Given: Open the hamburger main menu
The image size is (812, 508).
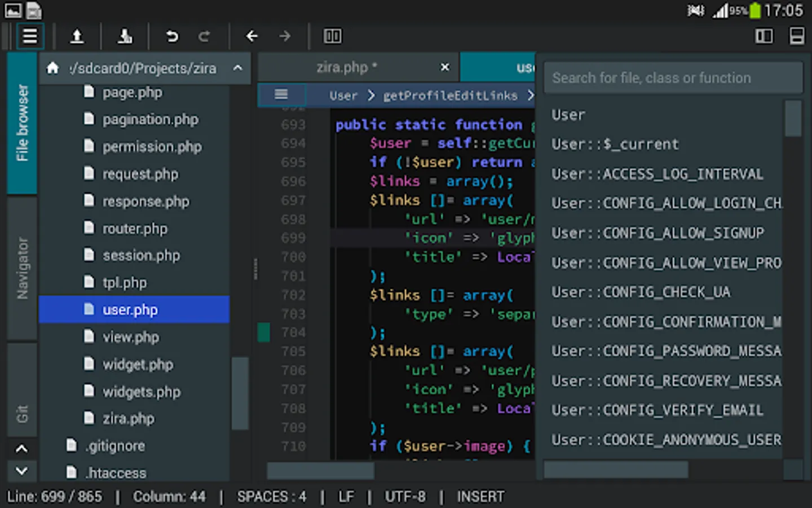Looking at the screenshot, I should pos(29,37).
